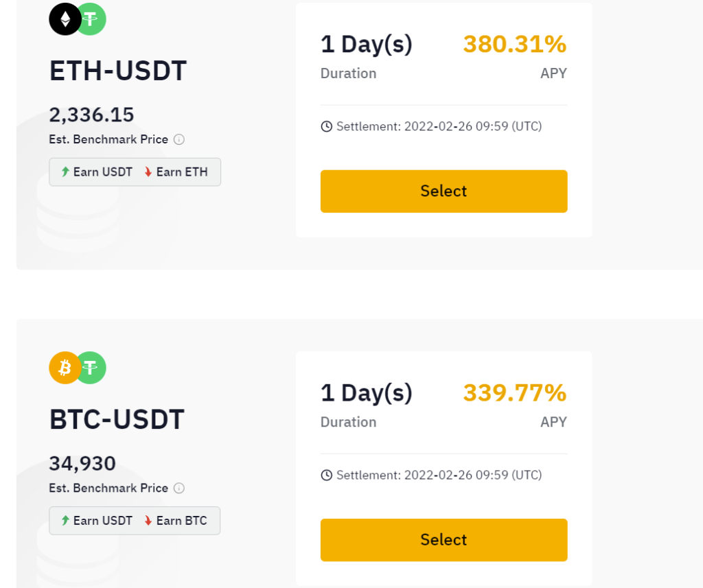Screen dimensions: 703x588
Task: Click the Tether icon beside Bitcoin
Action: [92, 368]
